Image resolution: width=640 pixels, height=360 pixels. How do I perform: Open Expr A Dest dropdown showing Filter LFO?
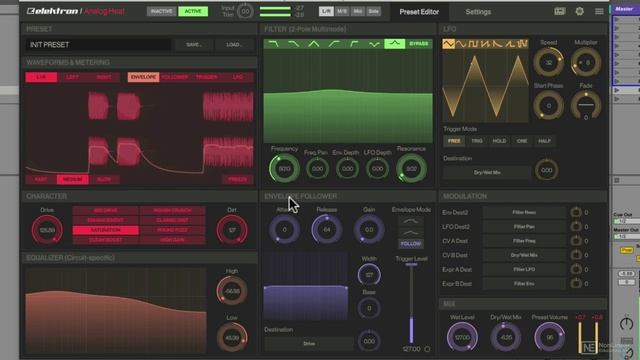coord(524,269)
